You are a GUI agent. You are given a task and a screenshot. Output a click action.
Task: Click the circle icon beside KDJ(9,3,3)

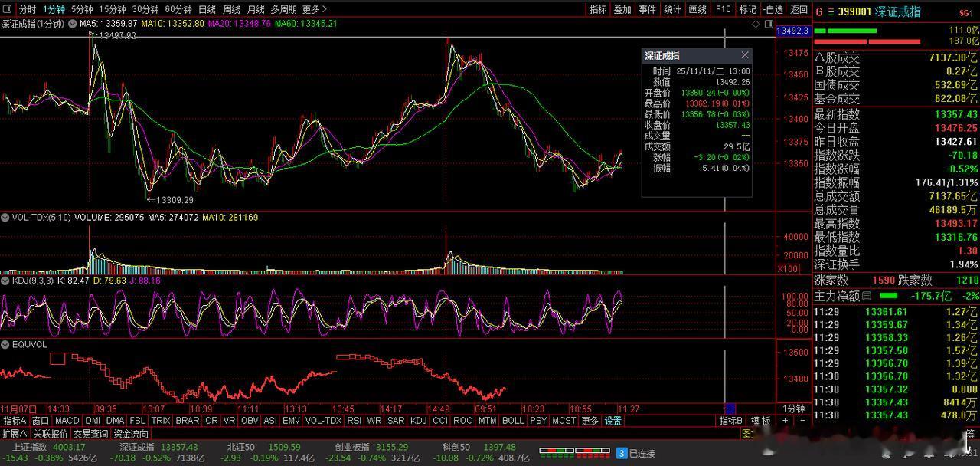(x=5, y=281)
